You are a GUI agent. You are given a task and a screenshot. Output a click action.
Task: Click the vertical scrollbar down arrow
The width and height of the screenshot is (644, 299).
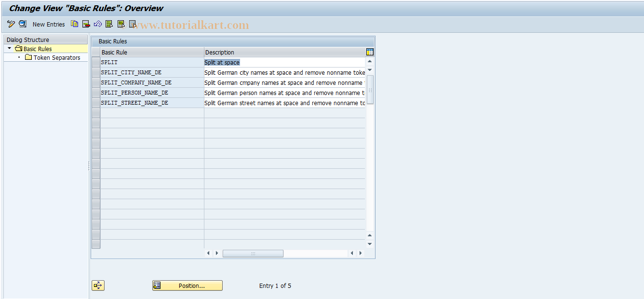pos(369,244)
